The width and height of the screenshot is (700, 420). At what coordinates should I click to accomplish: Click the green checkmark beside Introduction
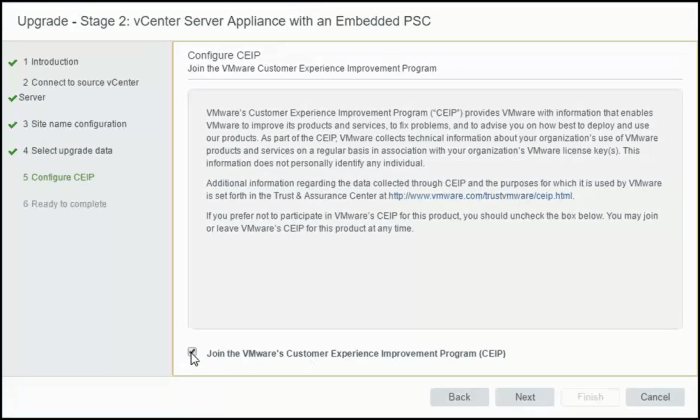[x=12, y=62]
